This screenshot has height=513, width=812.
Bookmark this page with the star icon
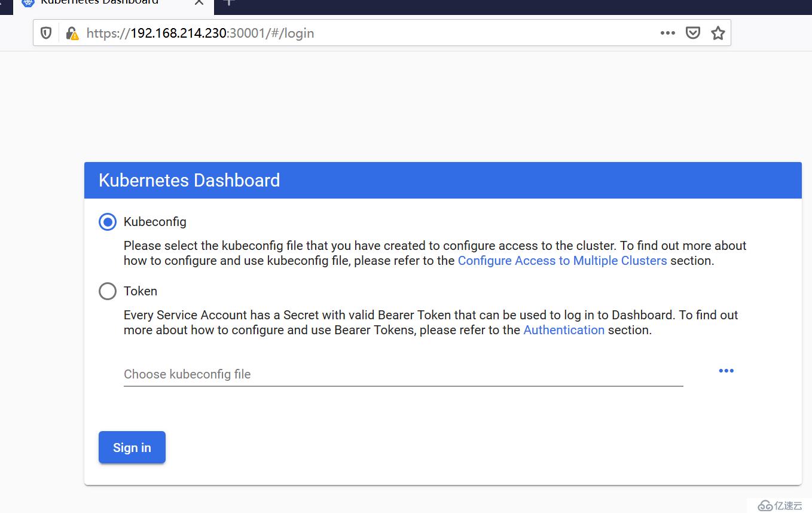point(718,33)
